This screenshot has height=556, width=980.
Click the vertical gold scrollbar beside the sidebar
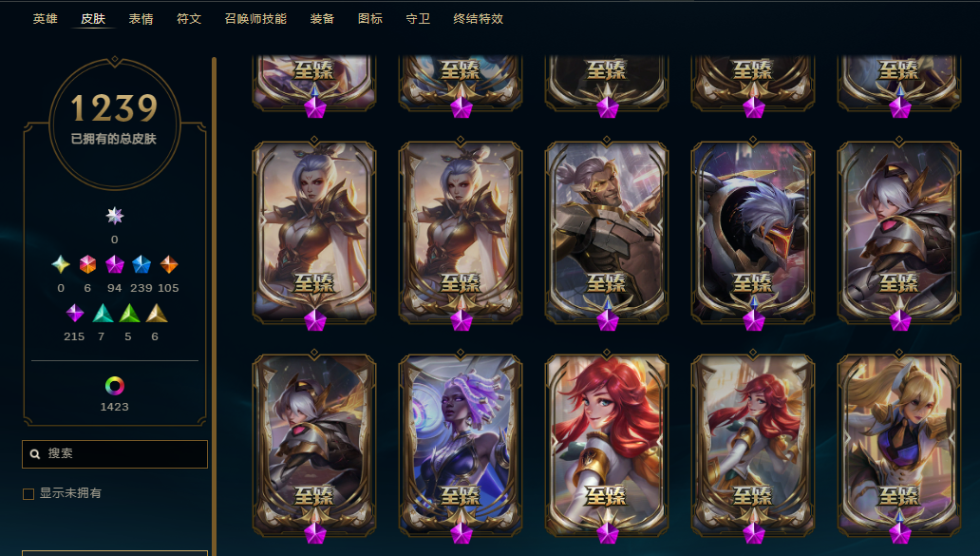point(214,306)
